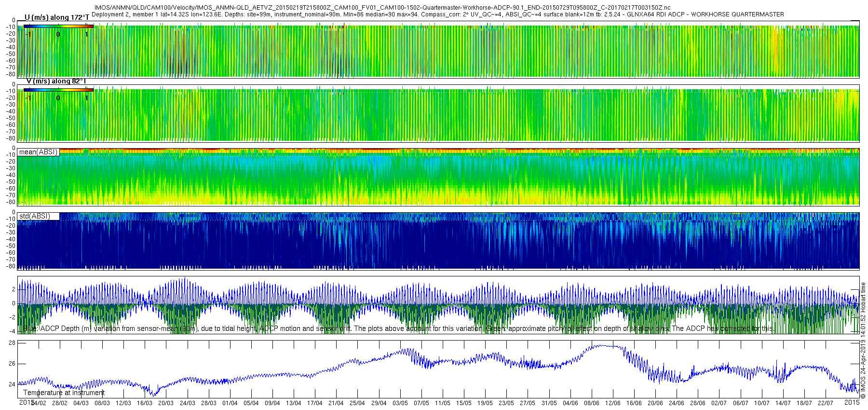Click the '13/04' date tick label
The height and width of the screenshot is (410, 868).
pyautogui.click(x=293, y=403)
